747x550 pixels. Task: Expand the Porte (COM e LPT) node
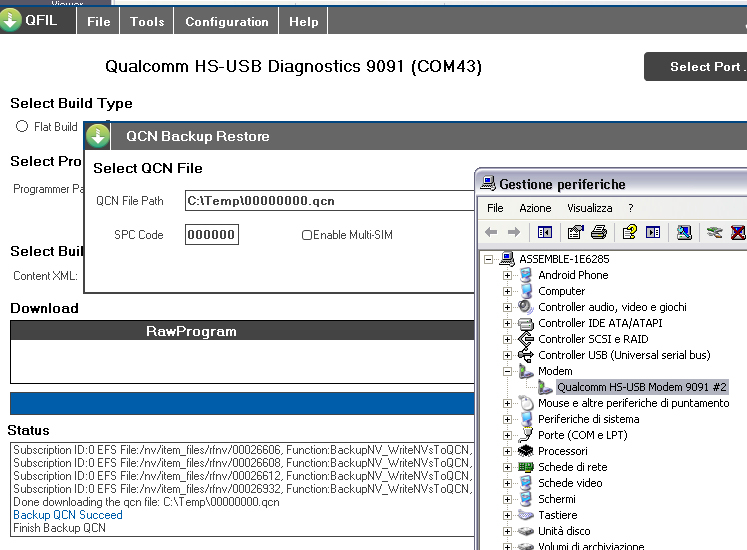[x=507, y=435]
